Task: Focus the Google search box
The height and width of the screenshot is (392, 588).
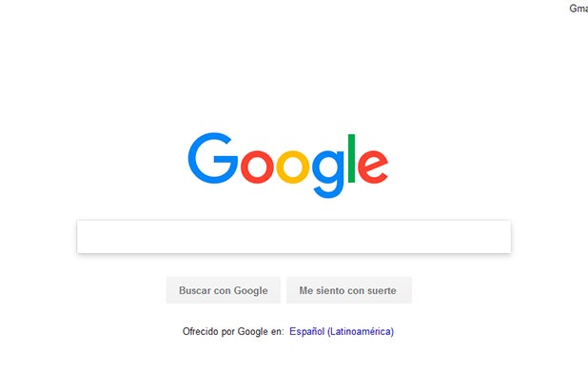Action: (294, 237)
